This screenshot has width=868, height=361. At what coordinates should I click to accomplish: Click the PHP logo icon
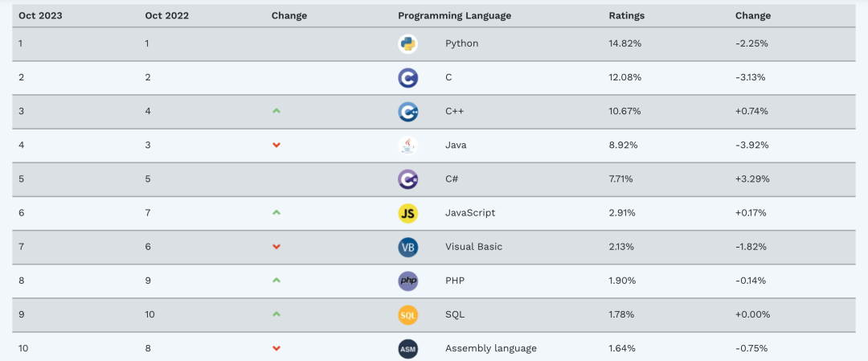(x=407, y=281)
